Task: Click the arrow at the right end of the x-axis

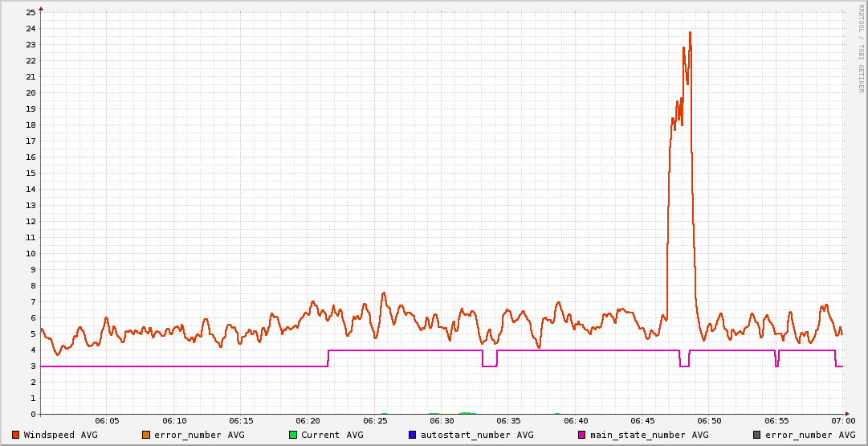Action: point(846,415)
